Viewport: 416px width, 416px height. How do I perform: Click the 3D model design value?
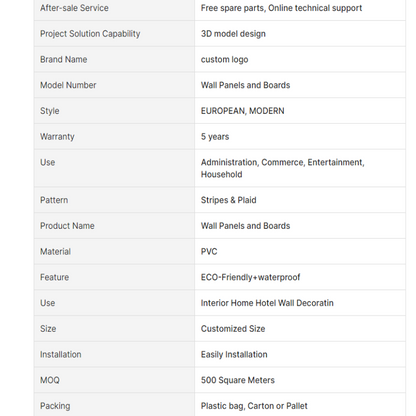pyautogui.click(x=233, y=34)
